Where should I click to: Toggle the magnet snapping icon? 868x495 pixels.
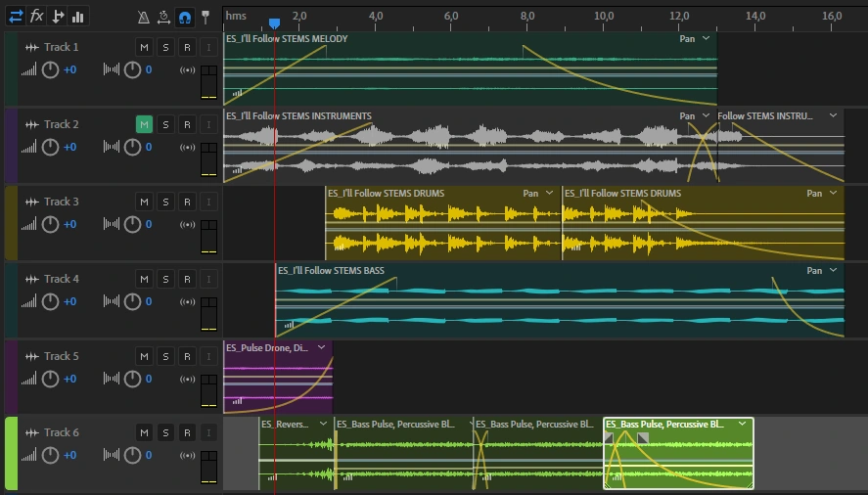pos(184,17)
